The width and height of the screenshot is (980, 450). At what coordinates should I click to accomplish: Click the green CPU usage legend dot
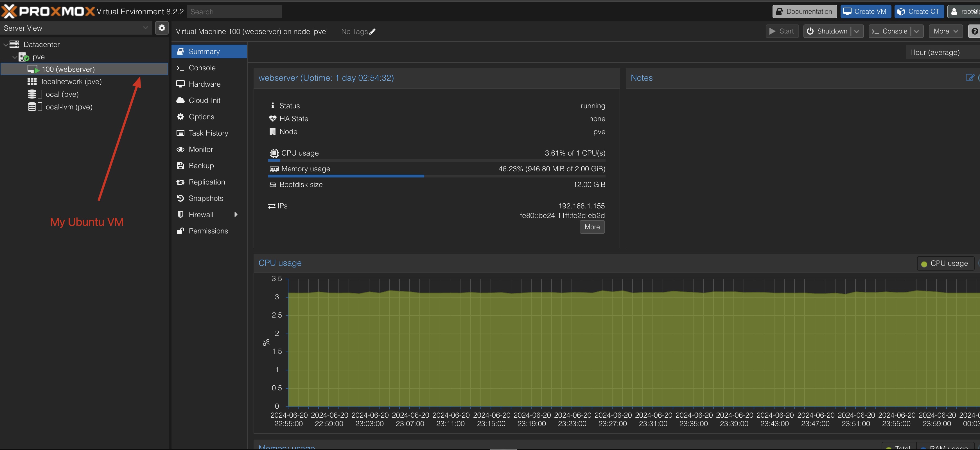pos(924,264)
